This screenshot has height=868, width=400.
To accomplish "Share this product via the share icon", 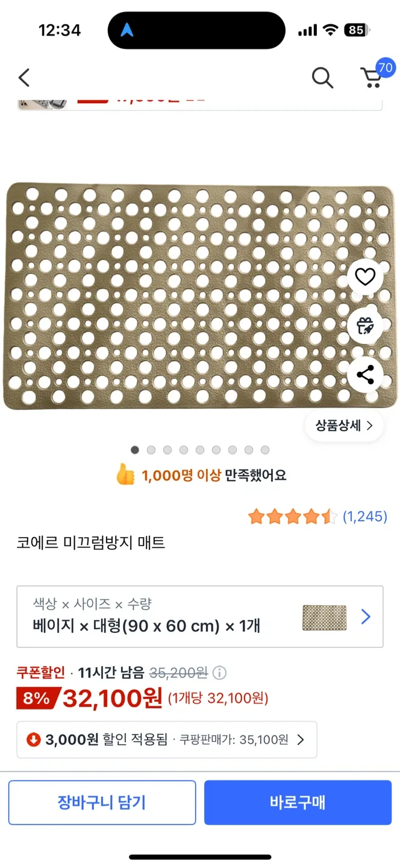I will coord(365,375).
